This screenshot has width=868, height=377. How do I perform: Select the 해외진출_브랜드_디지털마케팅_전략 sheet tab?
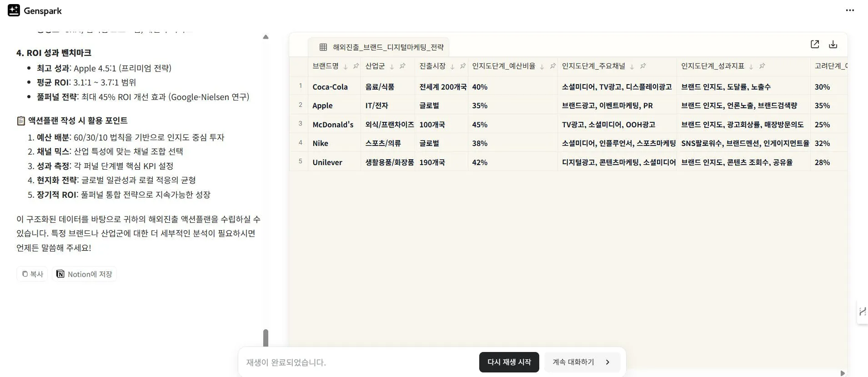[378, 47]
